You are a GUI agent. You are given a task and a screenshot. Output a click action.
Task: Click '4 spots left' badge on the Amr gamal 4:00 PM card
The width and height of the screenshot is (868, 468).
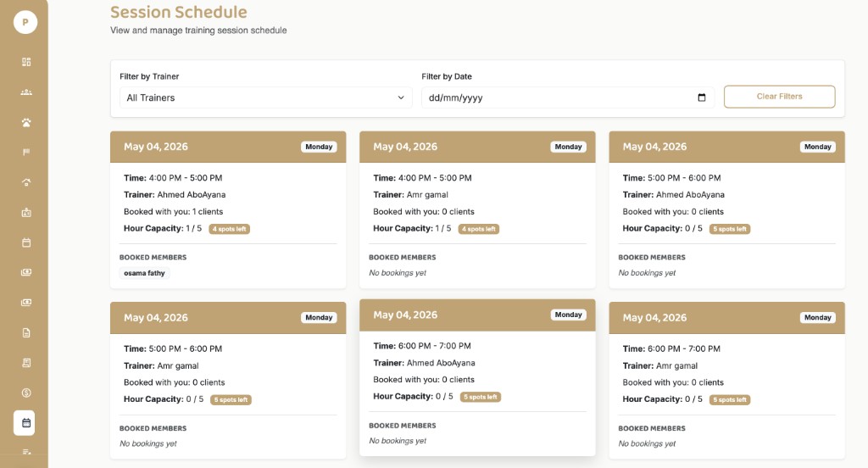coord(479,229)
